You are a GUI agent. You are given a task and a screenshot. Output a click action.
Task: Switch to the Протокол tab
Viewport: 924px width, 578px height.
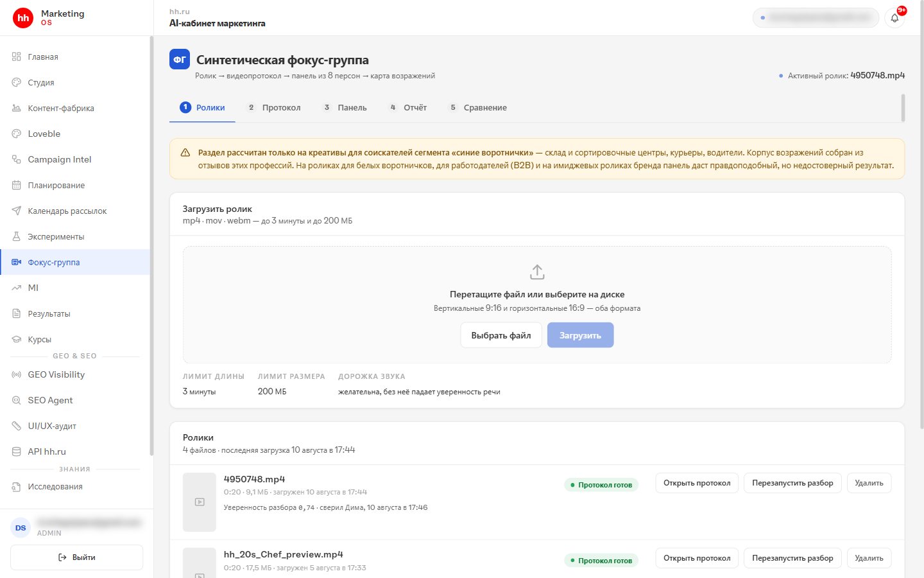coord(274,107)
